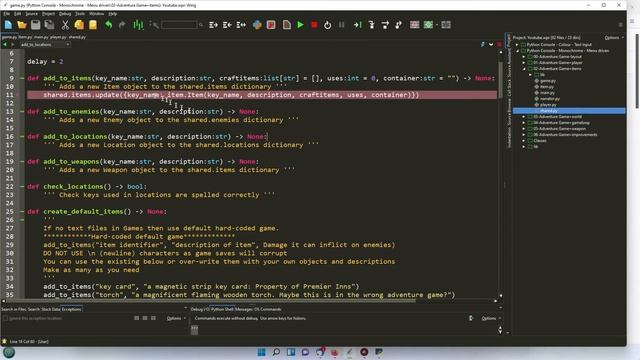Open player.py in the project tree
This screenshot has width=640, height=360.
click(548, 104)
